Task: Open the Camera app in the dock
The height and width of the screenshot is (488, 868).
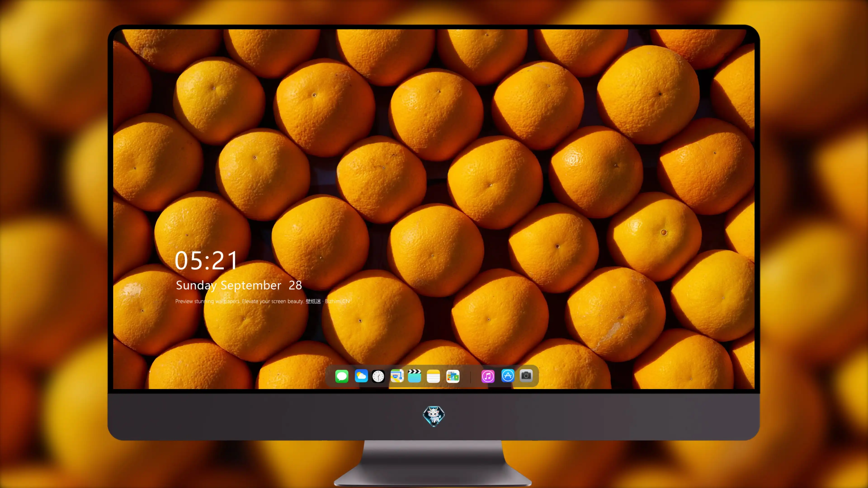Action: pos(526,375)
